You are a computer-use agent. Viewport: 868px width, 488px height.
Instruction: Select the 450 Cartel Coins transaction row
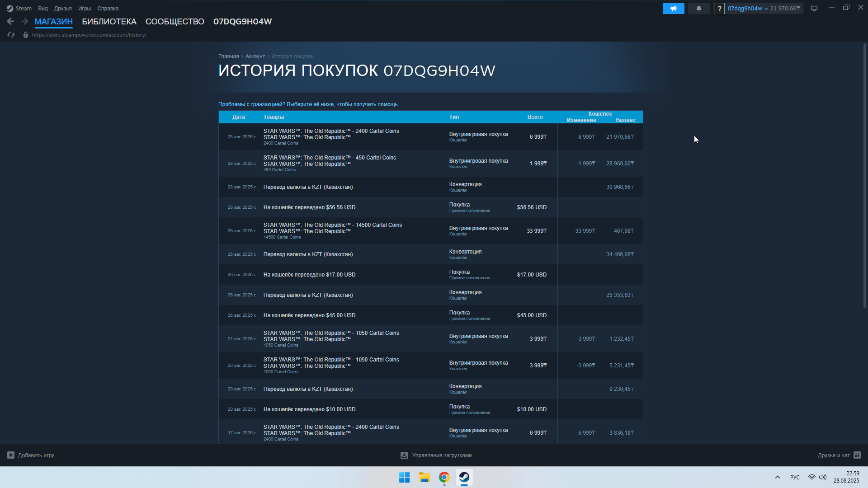click(430, 163)
